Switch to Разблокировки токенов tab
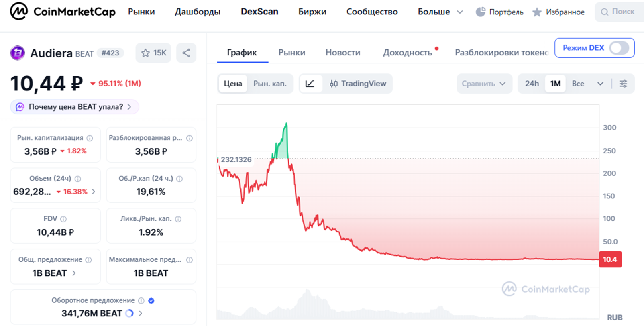This screenshot has width=644, height=326. [x=501, y=53]
